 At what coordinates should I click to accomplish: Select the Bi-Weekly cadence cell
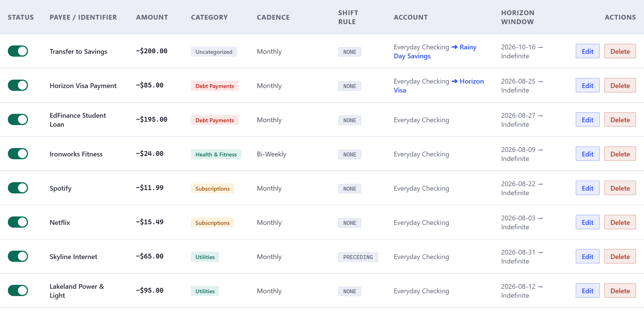click(x=271, y=154)
